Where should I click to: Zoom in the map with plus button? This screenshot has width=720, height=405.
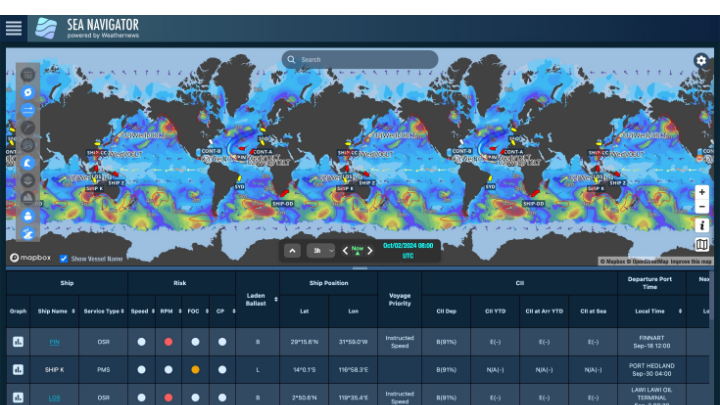pyautogui.click(x=702, y=192)
